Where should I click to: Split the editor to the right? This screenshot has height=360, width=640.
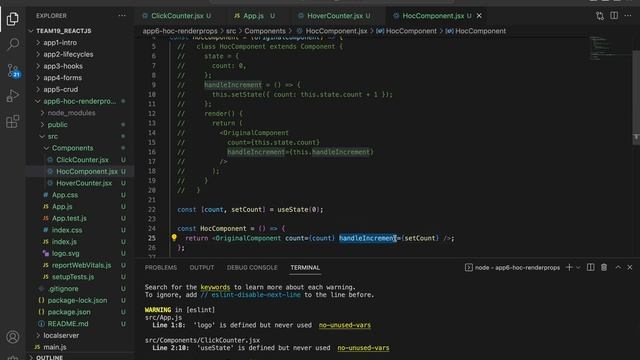tap(614, 16)
